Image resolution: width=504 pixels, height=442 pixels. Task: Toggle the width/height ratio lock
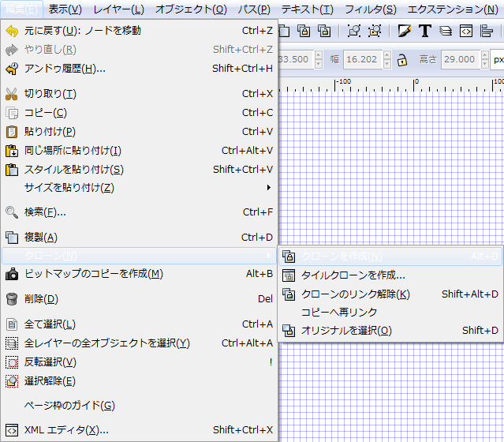tap(402, 59)
